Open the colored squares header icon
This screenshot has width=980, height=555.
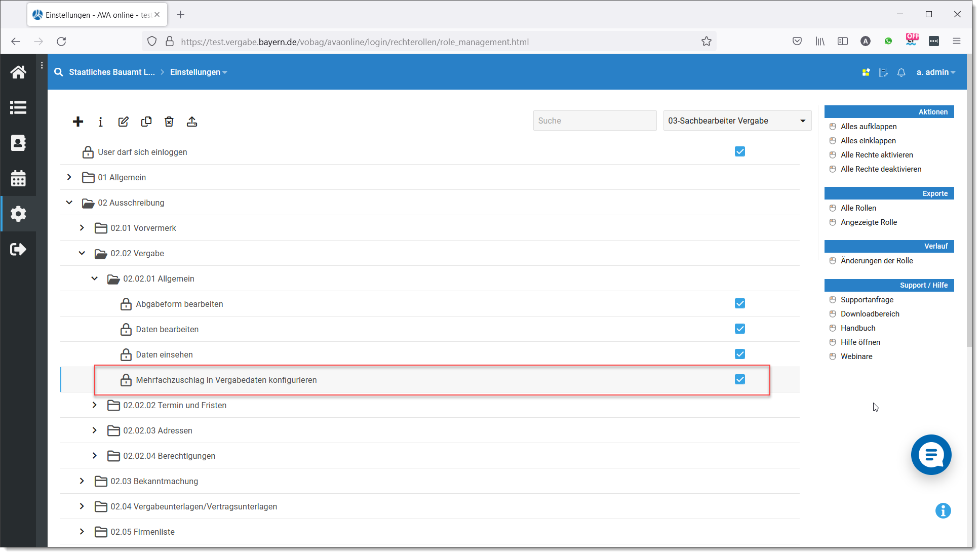866,72
